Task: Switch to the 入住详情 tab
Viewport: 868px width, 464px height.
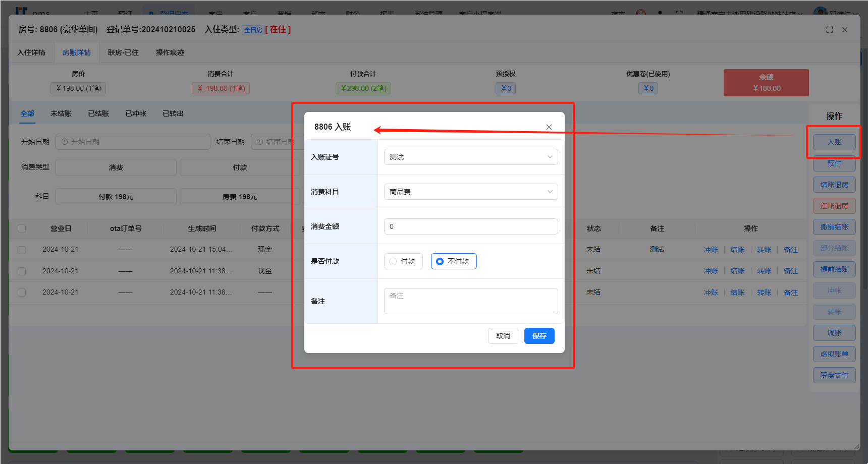Action: (31, 52)
